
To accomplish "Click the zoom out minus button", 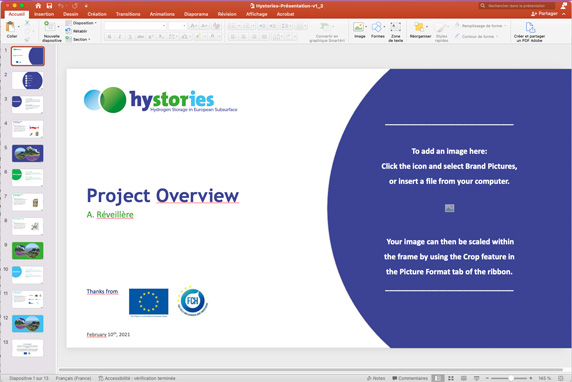I will 487,378.
